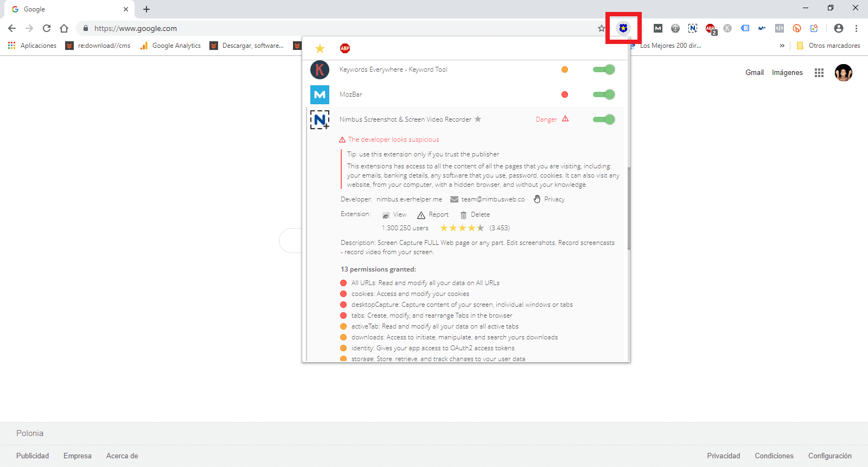
Task: Open the MozBar extension in toolbar
Action: point(658,28)
